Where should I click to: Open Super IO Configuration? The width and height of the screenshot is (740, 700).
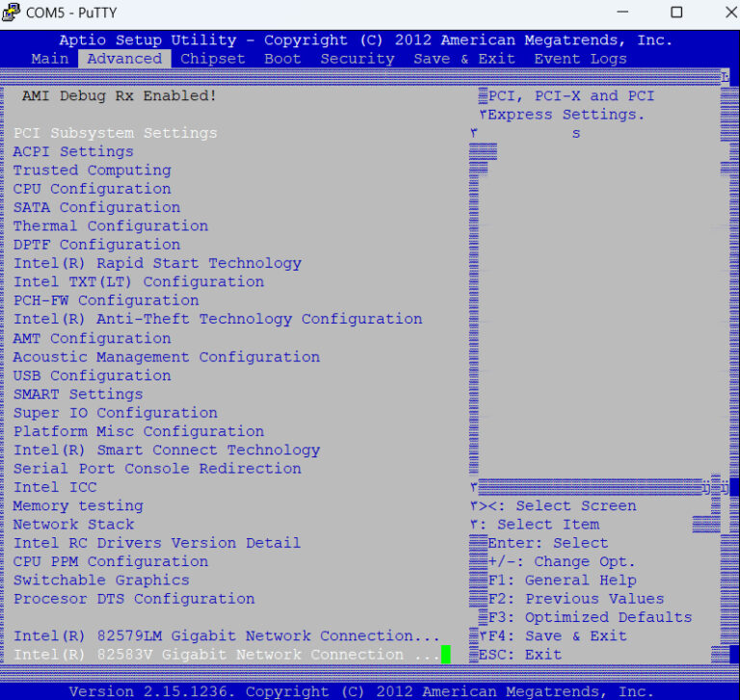[x=116, y=413]
